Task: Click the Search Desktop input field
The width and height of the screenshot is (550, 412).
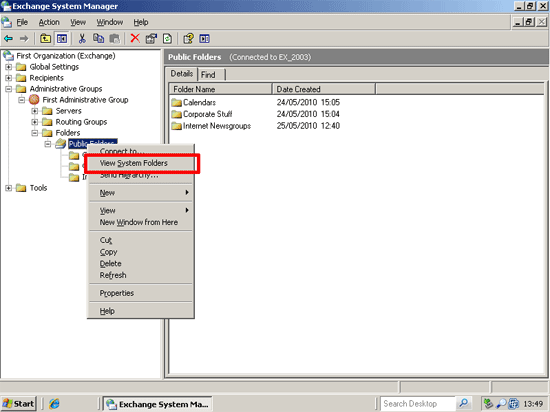Action: click(x=418, y=404)
